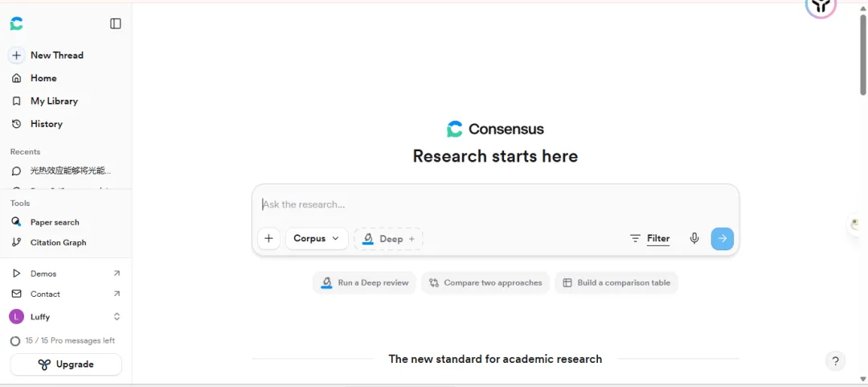The image size is (868, 387).
Task: Submit query with the blue arrow button
Action: [x=722, y=238]
